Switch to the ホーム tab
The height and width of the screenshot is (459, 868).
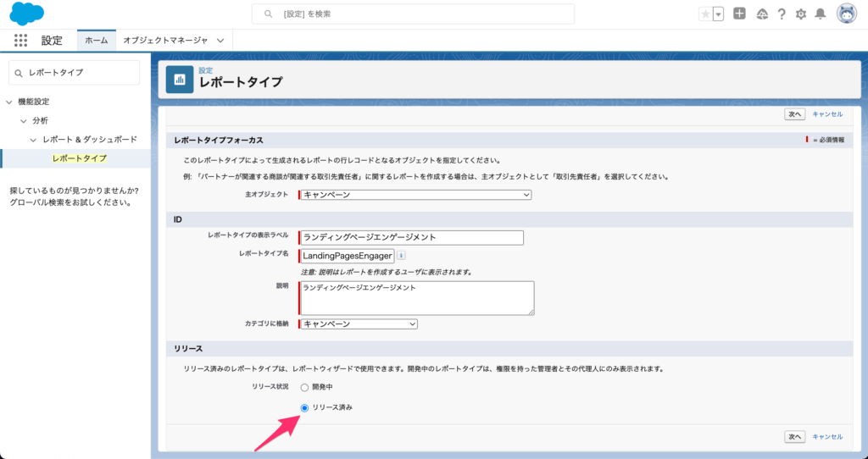[96, 41]
